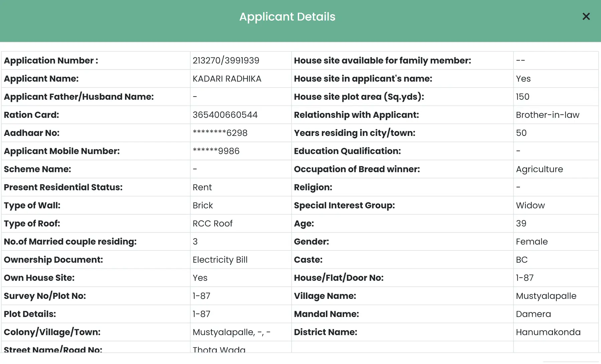Screen dimensions: 601x364
Task: Click the House site plot area label
Action: 359,97
